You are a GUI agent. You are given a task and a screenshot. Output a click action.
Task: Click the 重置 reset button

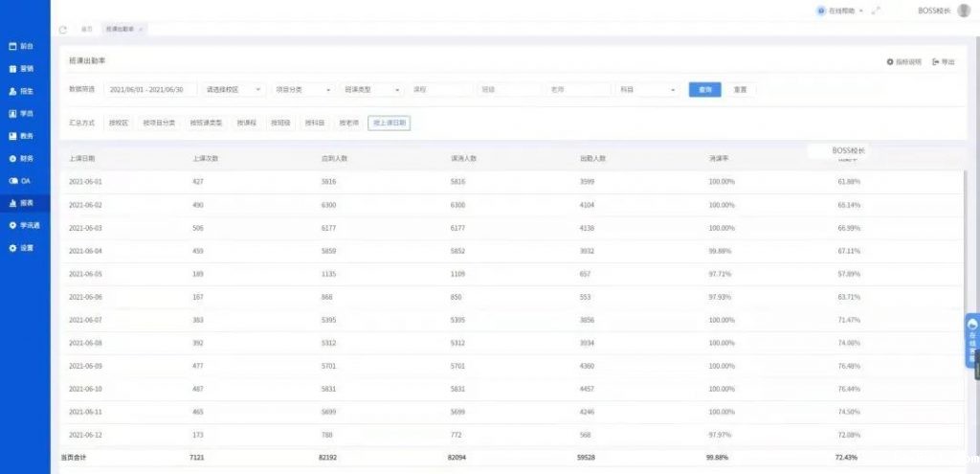[x=740, y=89]
